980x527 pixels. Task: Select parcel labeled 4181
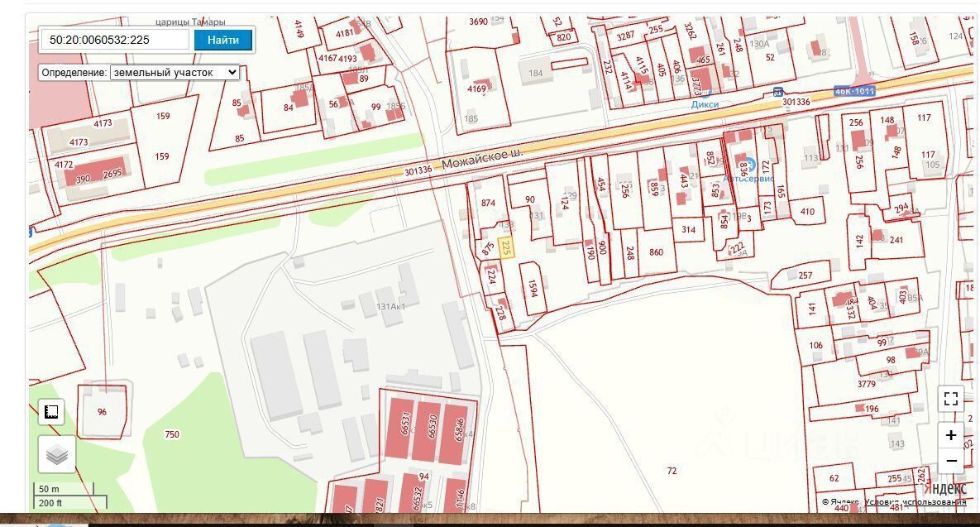(x=344, y=33)
